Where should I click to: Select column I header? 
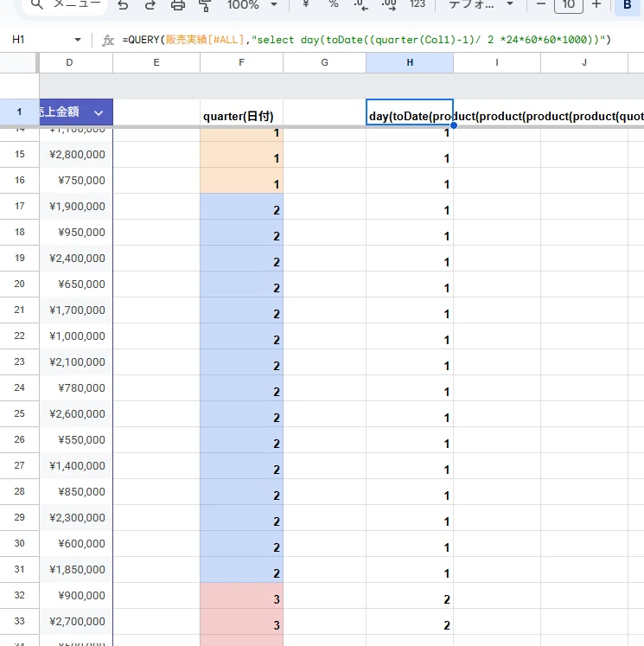pyautogui.click(x=497, y=62)
